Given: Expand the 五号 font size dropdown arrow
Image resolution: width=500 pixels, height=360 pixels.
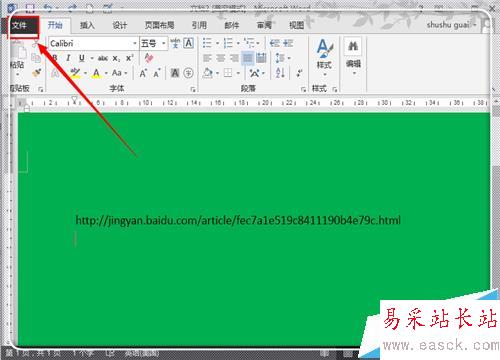Looking at the screenshot, I should 164,44.
